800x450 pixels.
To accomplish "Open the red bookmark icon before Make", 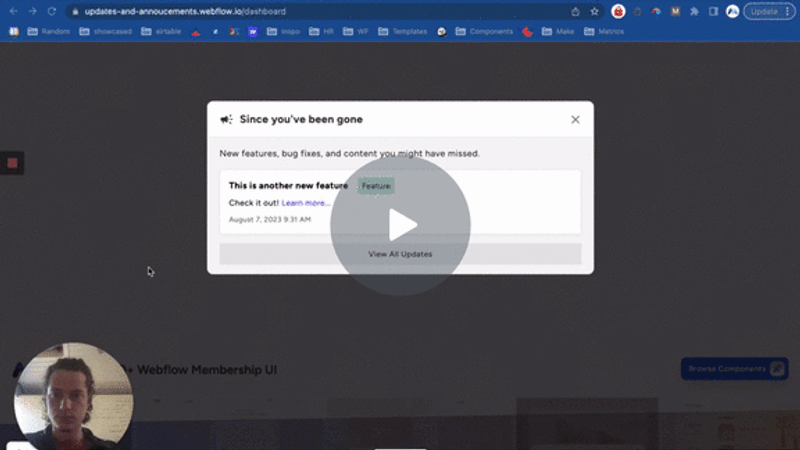I will 528,32.
